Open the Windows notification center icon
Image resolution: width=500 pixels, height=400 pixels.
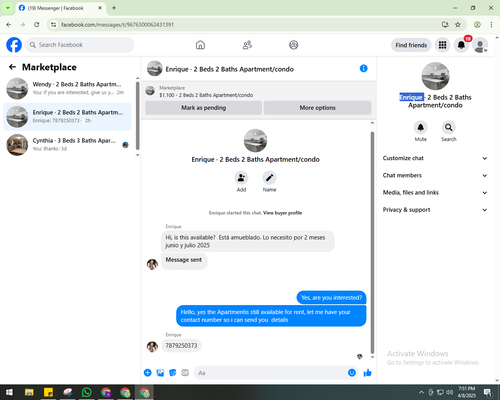(x=488, y=392)
